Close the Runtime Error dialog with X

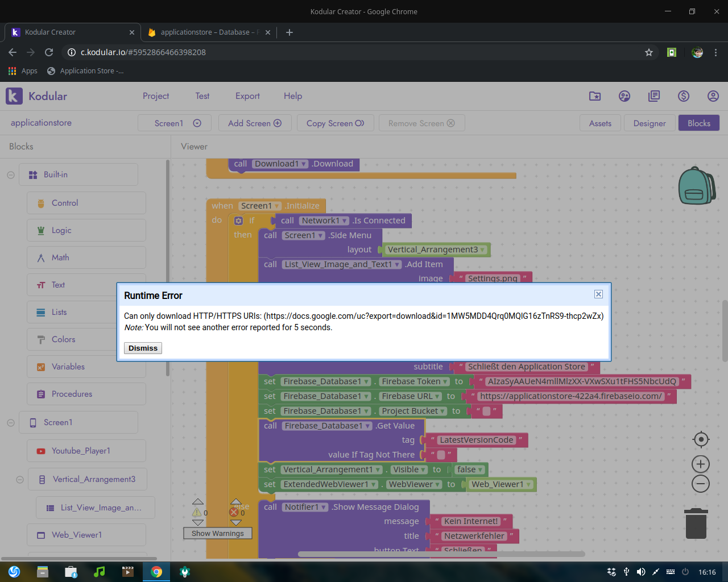pos(598,294)
